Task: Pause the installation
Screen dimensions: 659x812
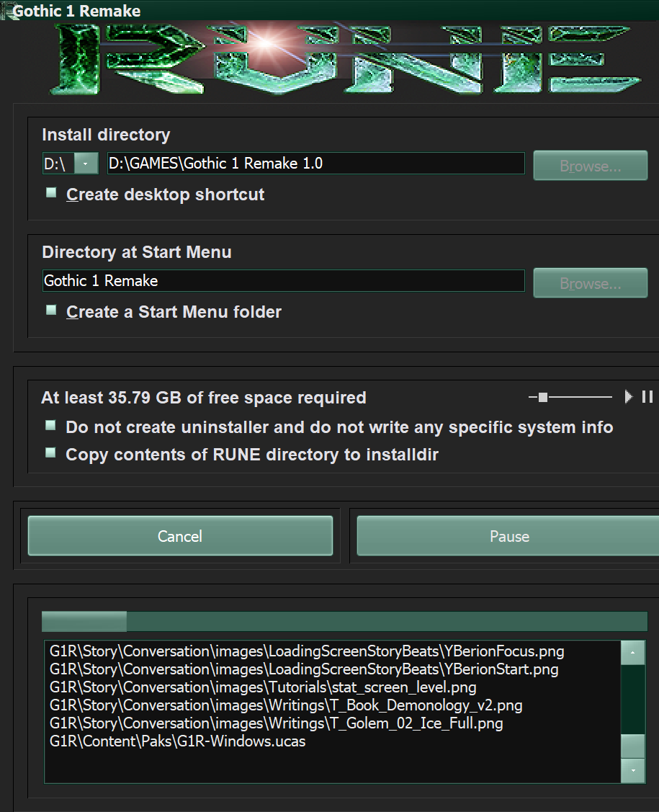Action: click(x=509, y=536)
